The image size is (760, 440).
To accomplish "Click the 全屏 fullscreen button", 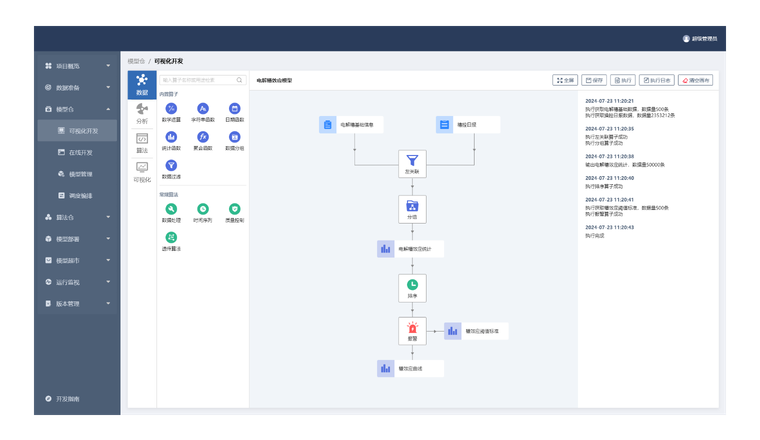I will [x=565, y=80].
